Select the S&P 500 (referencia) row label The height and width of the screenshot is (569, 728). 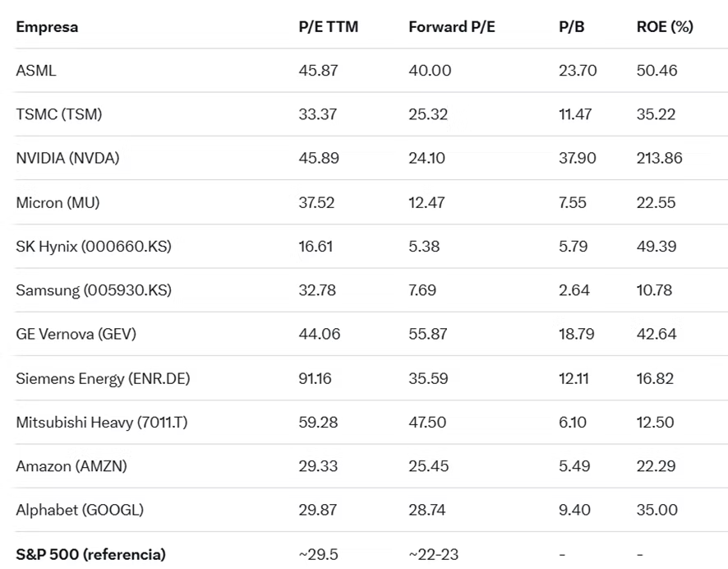90,554
